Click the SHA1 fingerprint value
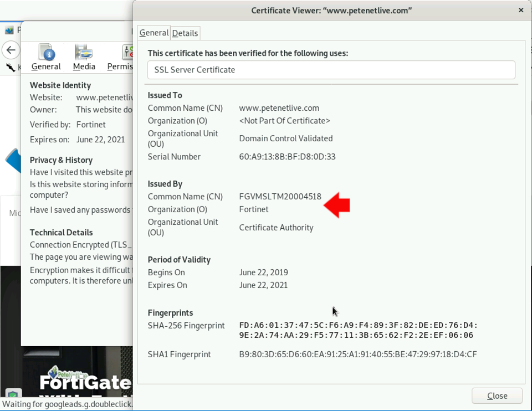532x411 pixels. coord(358,355)
